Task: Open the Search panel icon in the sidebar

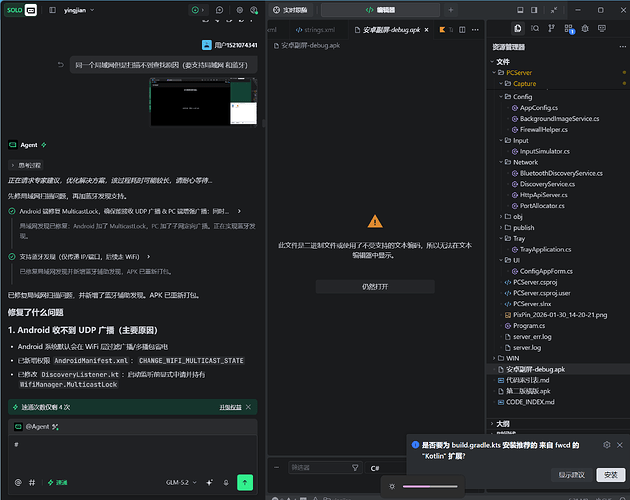Action: 535,28
